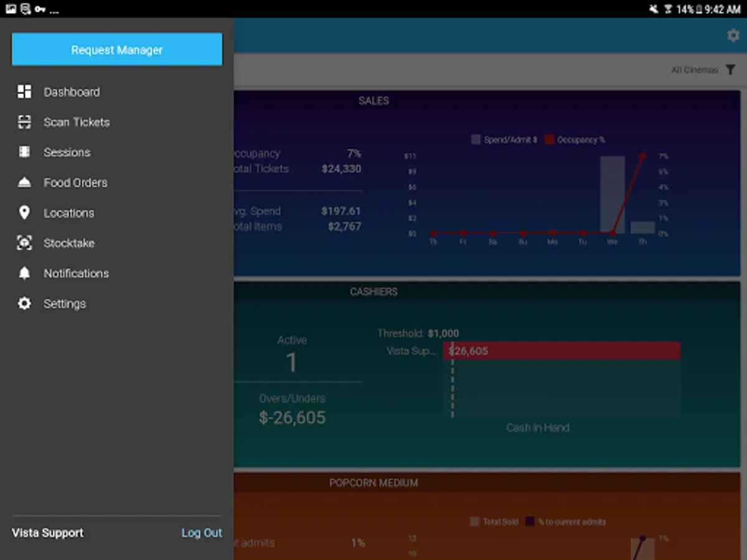This screenshot has width=747, height=560.
Task: Toggle the % to current admits legend swatch
Action: point(530,521)
